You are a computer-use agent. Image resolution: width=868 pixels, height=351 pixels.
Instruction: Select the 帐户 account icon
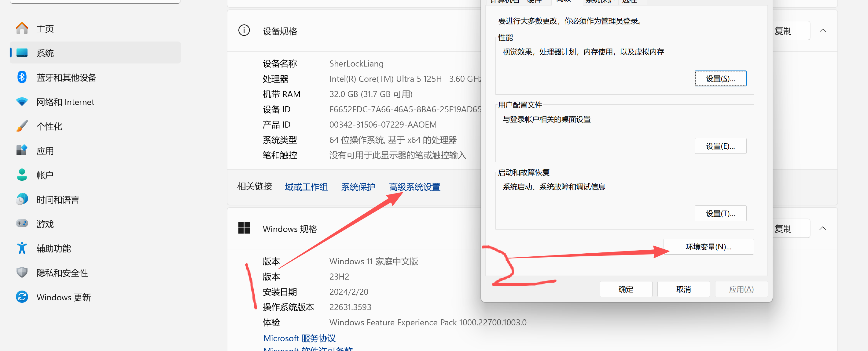pos(22,175)
